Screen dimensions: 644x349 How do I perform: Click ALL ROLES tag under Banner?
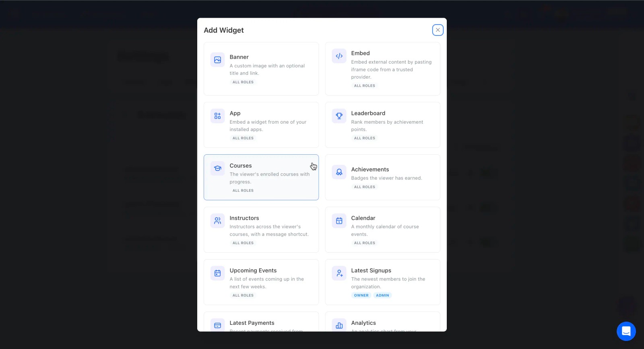click(243, 82)
